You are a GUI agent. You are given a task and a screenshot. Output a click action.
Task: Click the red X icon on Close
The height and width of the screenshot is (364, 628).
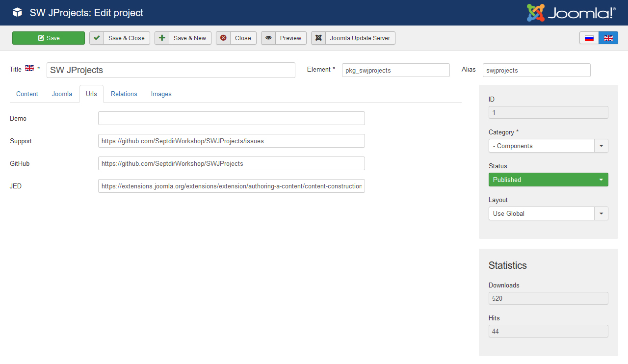point(223,38)
